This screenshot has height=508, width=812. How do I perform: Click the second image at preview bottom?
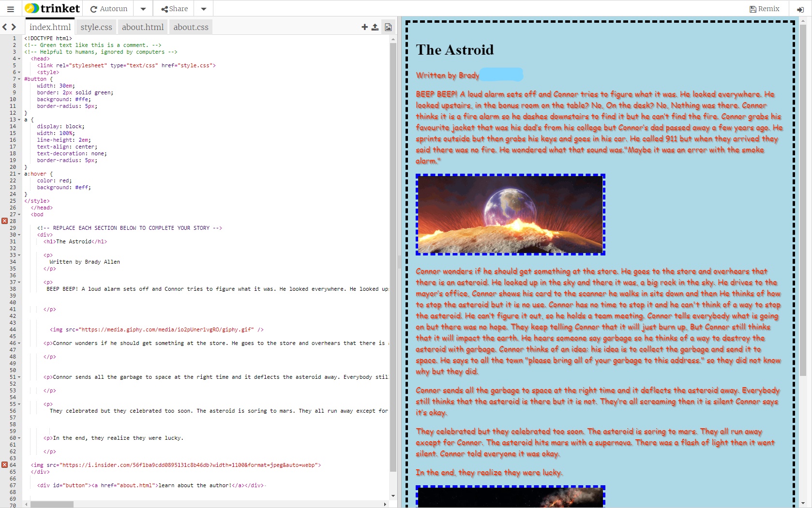coord(511,497)
